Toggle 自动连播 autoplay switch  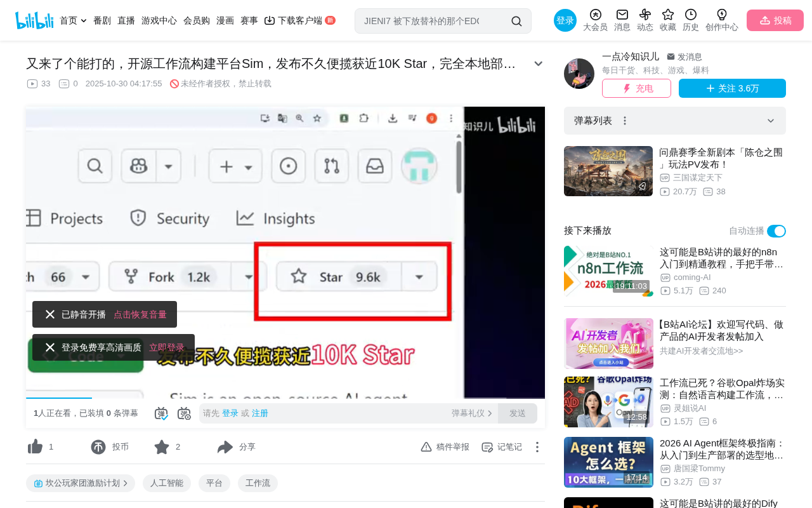click(776, 231)
